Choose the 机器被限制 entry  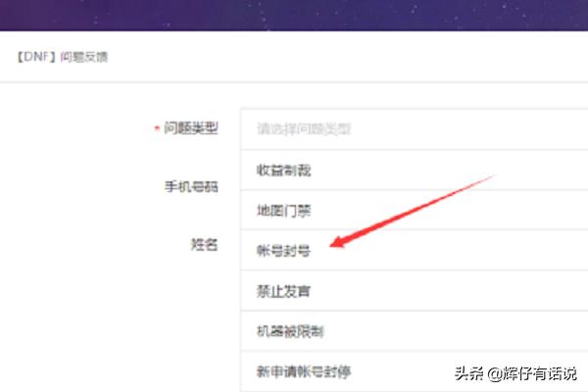(290, 331)
